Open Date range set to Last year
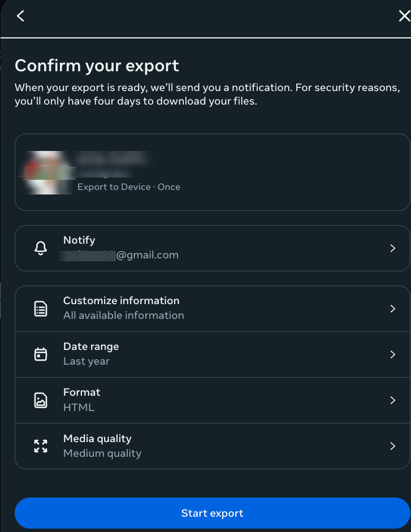 click(212, 354)
